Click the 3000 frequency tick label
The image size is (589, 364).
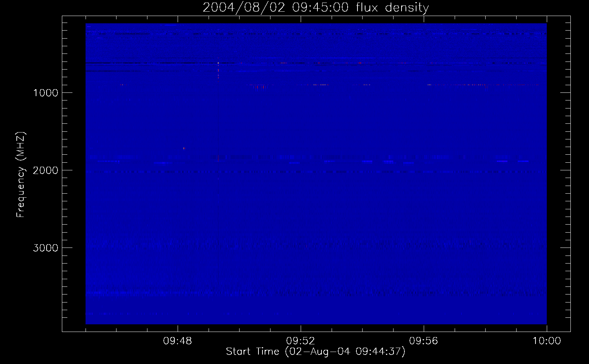tap(46, 248)
